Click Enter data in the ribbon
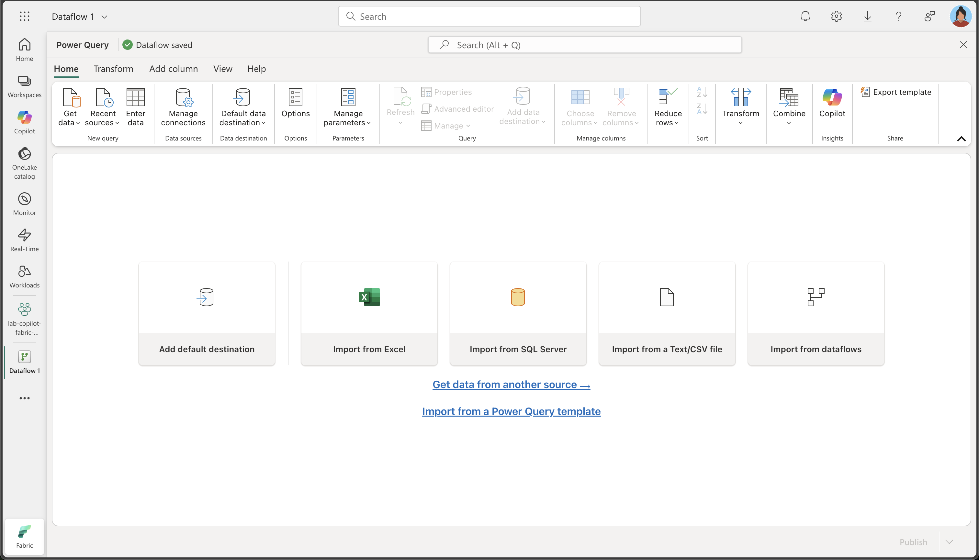Viewport: 979px width, 560px height. point(135,107)
